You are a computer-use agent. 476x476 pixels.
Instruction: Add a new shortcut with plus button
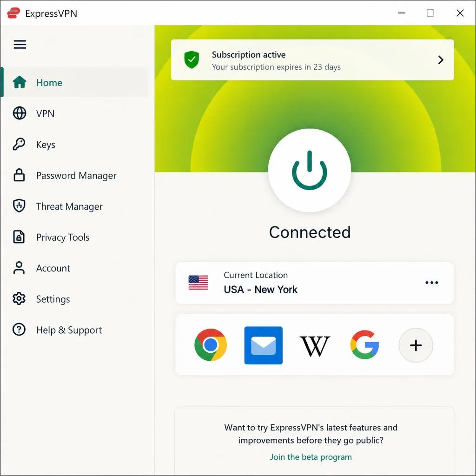tap(416, 345)
